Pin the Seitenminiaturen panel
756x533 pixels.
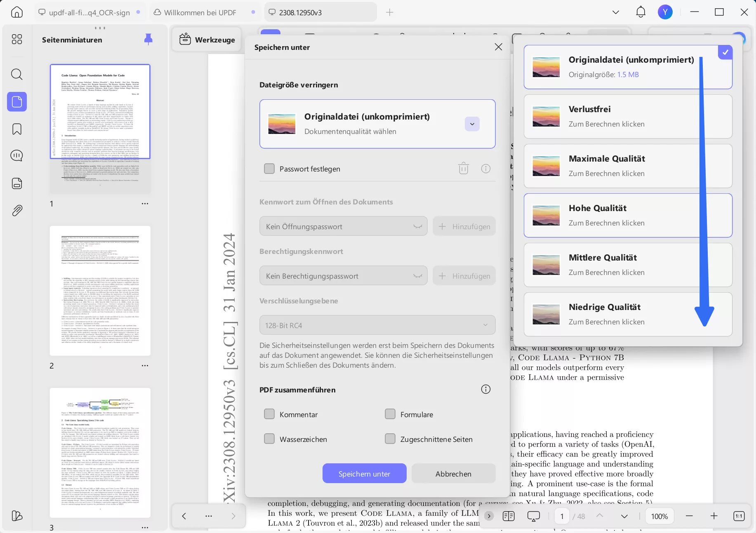point(148,40)
